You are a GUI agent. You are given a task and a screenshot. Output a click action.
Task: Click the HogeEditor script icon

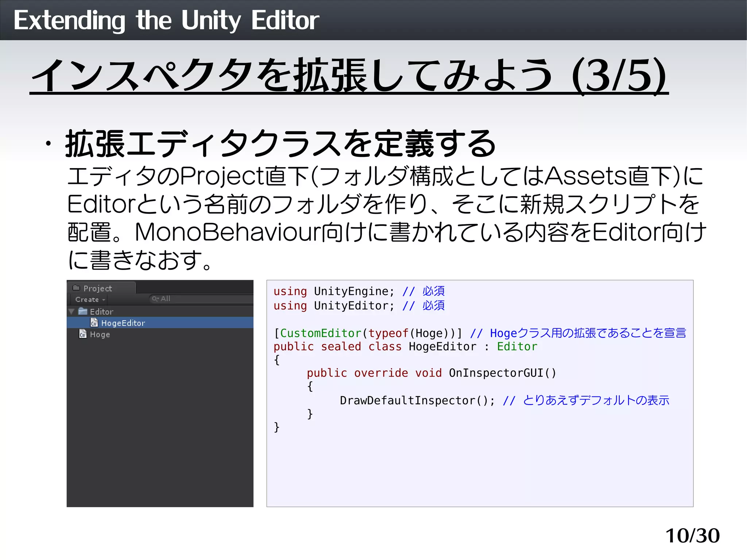pos(94,323)
